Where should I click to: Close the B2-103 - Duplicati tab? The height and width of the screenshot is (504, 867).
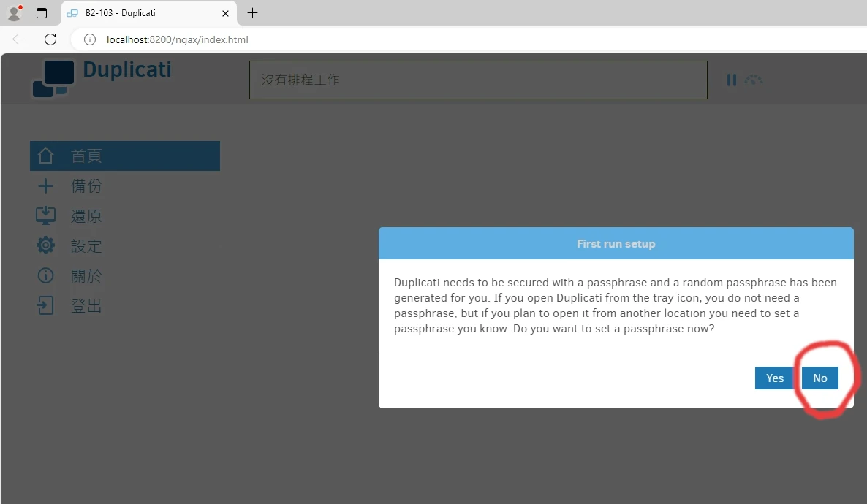225,13
